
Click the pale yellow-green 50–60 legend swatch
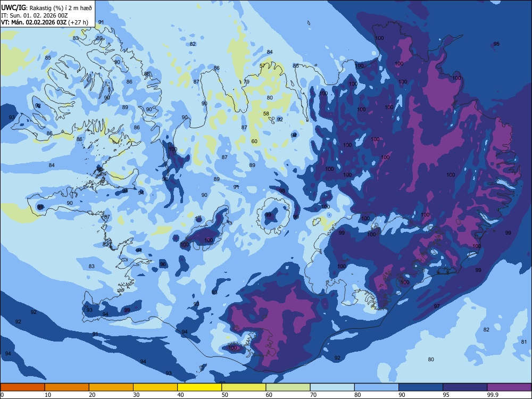pyautogui.click(x=244, y=387)
